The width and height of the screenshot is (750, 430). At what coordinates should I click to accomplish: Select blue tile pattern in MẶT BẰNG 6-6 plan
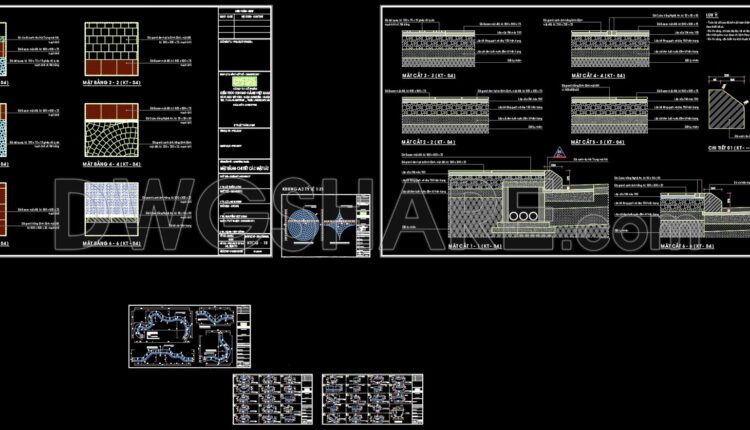tap(111, 198)
